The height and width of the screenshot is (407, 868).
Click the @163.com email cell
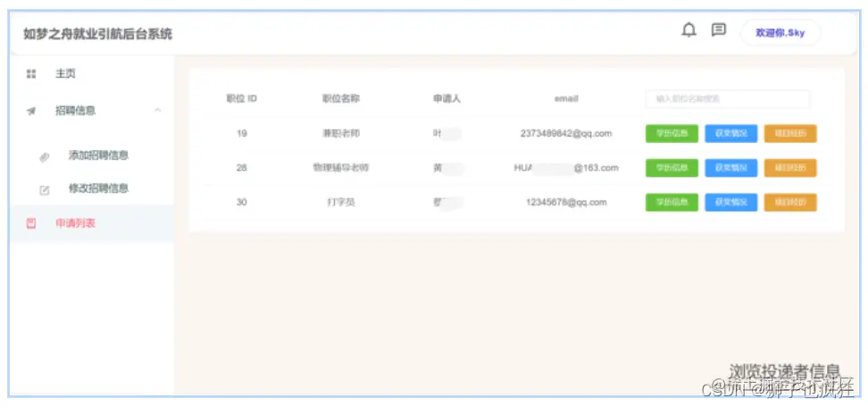coord(566,168)
